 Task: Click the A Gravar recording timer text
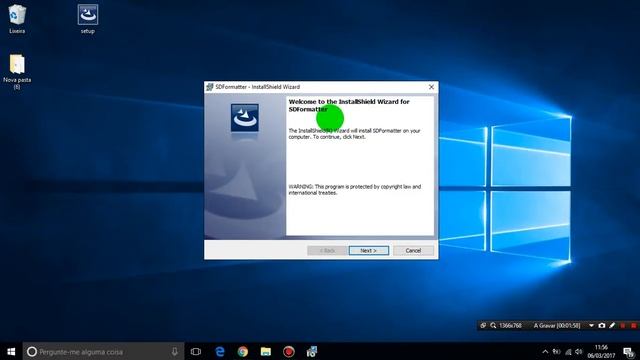[557, 325]
